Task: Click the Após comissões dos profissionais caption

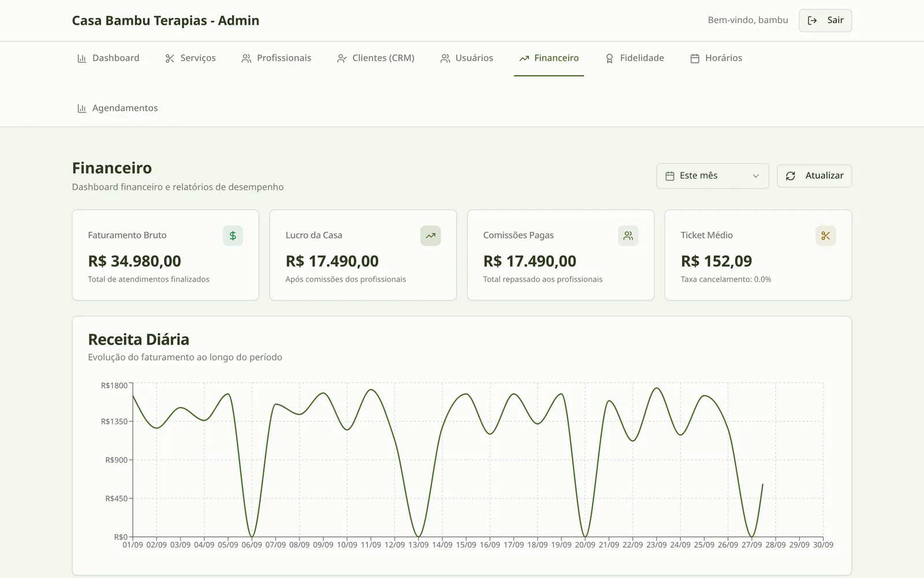Action: [345, 279]
